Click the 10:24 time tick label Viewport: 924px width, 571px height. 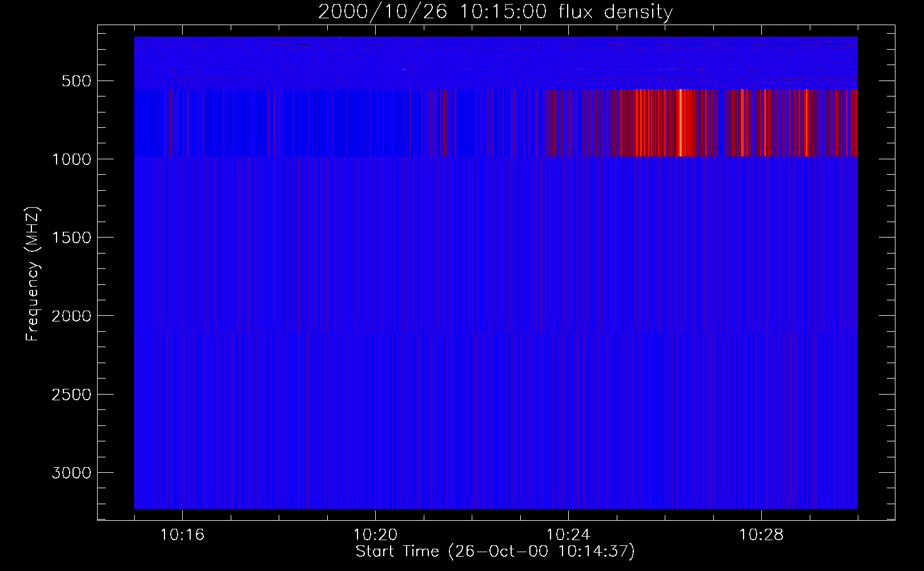tap(568, 535)
